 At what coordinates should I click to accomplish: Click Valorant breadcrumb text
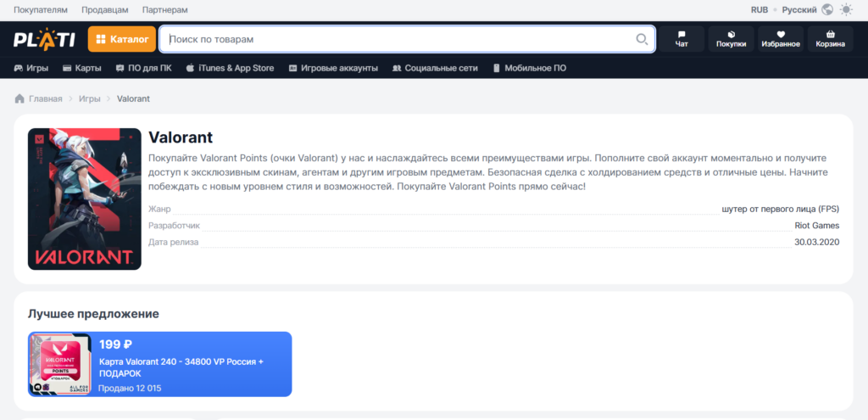click(x=133, y=98)
